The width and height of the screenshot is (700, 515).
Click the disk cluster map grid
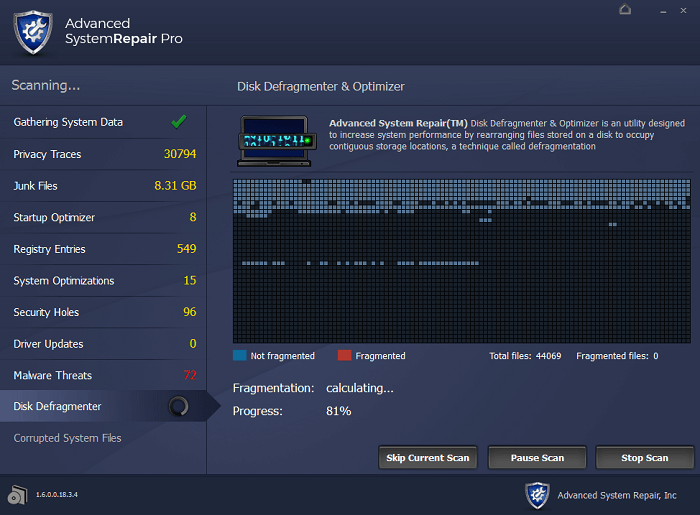click(462, 261)
